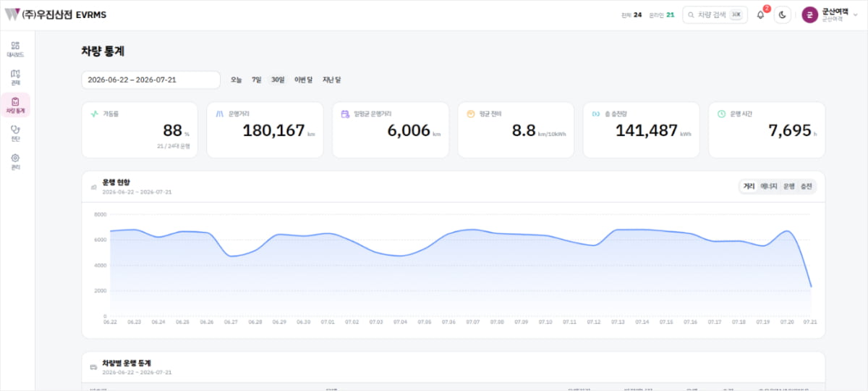Click the 88 % utilization value
The image size is (868, 391).
pyautogui.click(x=173, y=130)
